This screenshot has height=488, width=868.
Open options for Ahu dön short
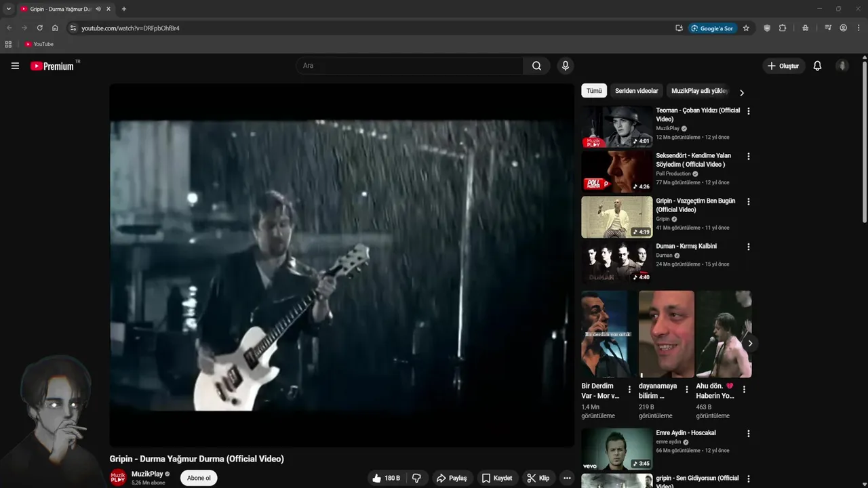tap(744, 390)
